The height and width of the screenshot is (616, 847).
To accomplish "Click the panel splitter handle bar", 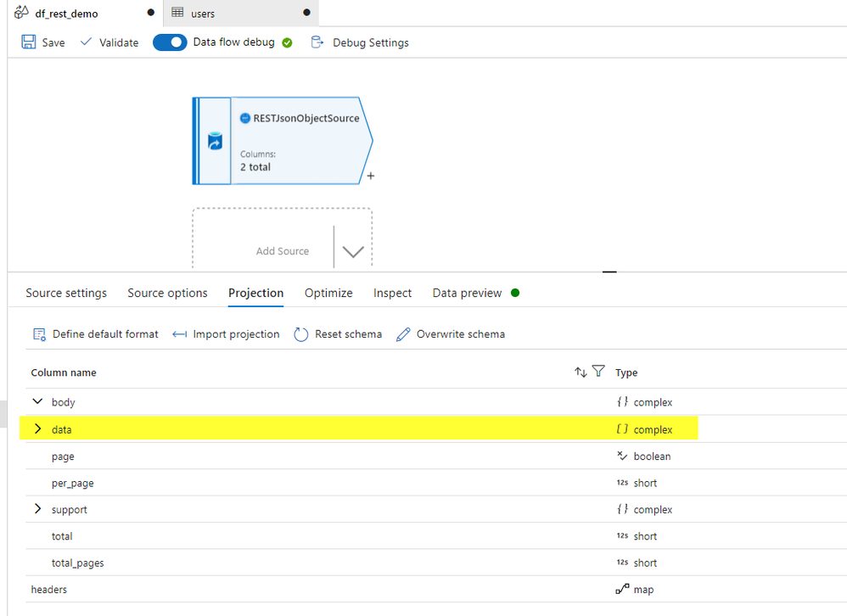I will pos(609,272).
